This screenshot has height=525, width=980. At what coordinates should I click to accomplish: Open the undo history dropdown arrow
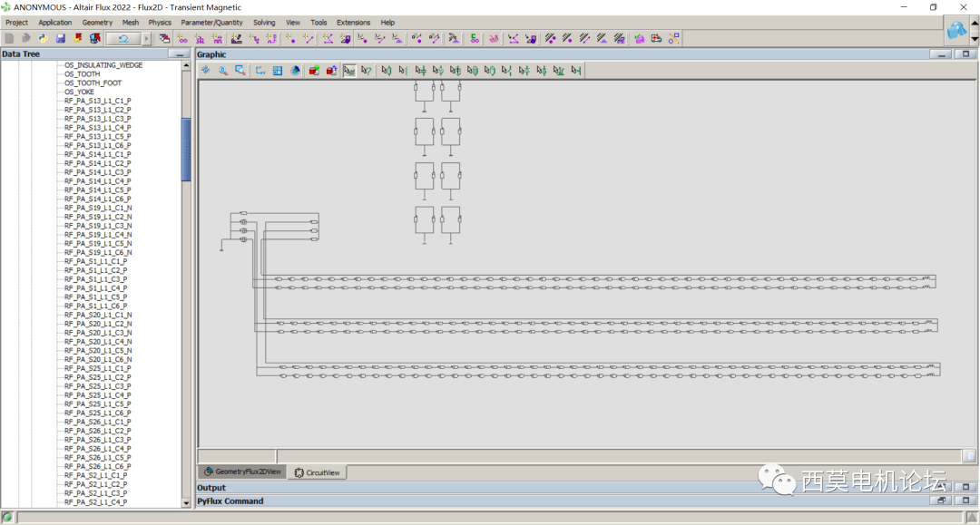click(147, 39)
